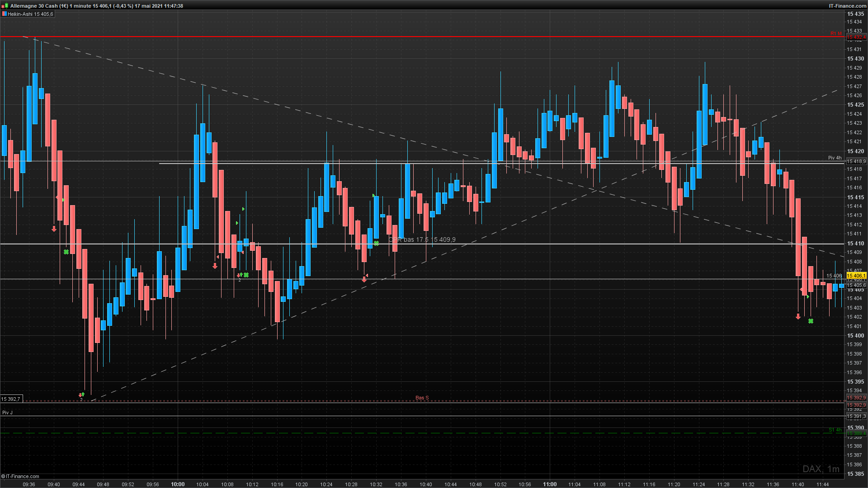The width and height of the screenshot is (868, 488).
Task: Open the IT-Finance.com link at top right
Action: [x=847, y=6]
